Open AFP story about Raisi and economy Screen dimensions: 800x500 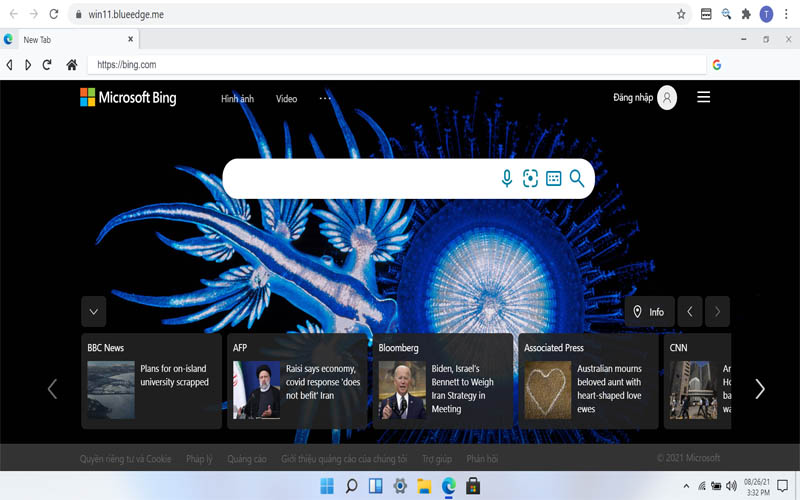click(x=323, y=382)
